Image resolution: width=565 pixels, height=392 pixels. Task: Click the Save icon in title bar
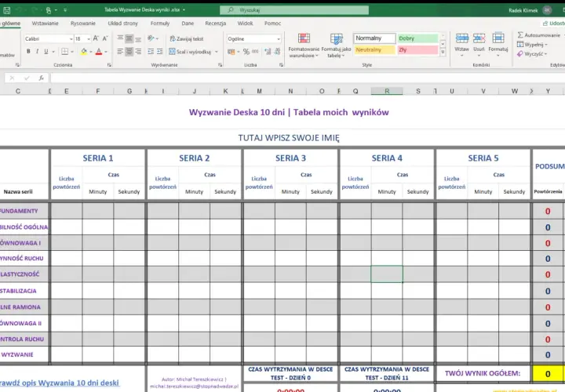(x=6, y=10)
